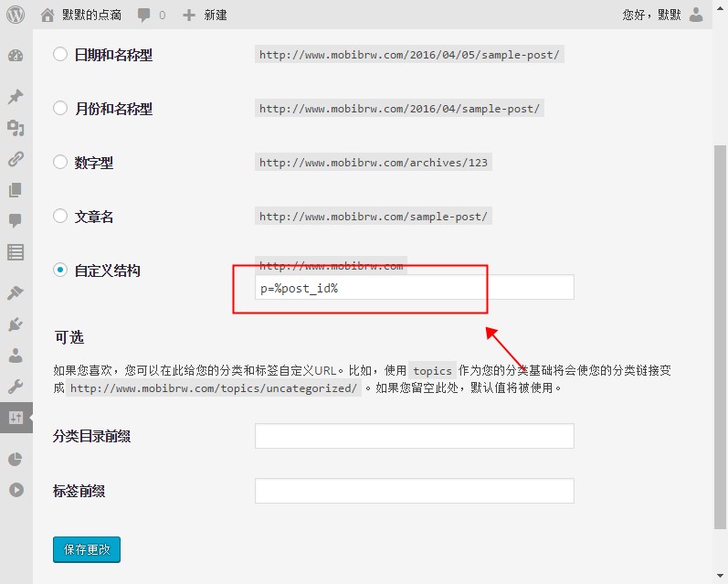
Task: Open Links via chain icon
Action: 16,159
